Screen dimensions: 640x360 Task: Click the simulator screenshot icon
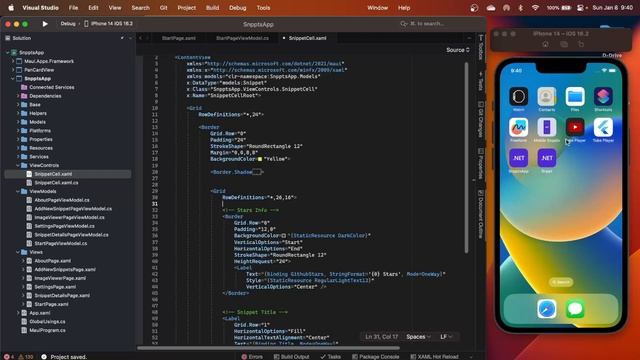[563, 44]
